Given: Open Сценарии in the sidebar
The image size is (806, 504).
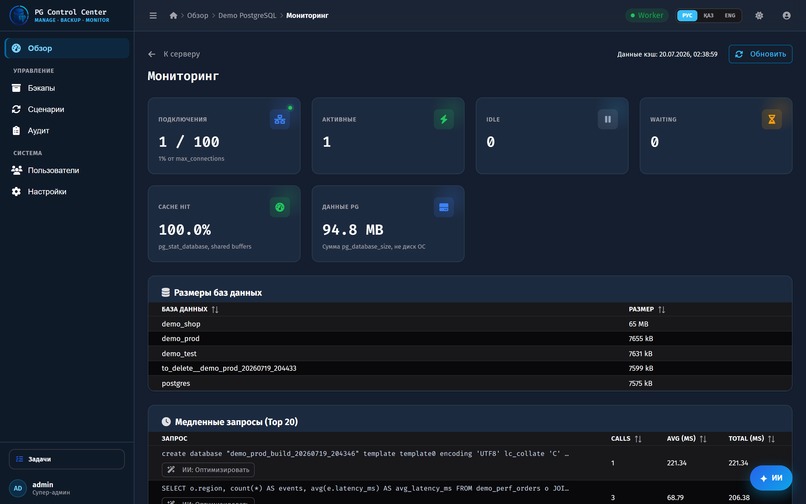Looking at the screenshot, I should pos(67,109).
